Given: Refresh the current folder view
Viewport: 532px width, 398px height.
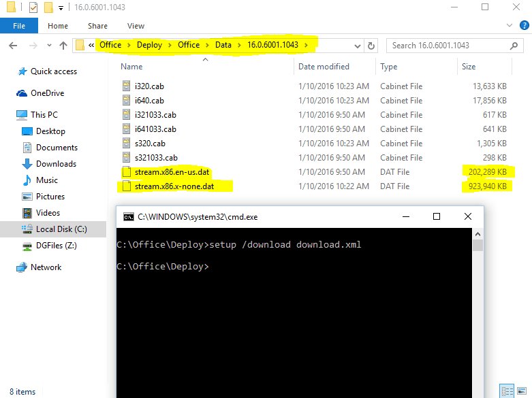Looking at the screenshot, I should (371, 46).
